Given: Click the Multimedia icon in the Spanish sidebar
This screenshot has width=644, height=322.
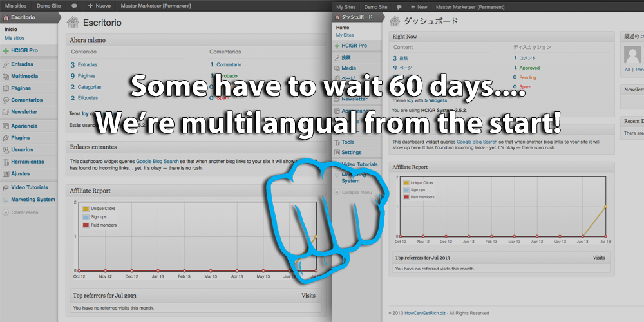Looking at the screenshot, I should (6, 76).
